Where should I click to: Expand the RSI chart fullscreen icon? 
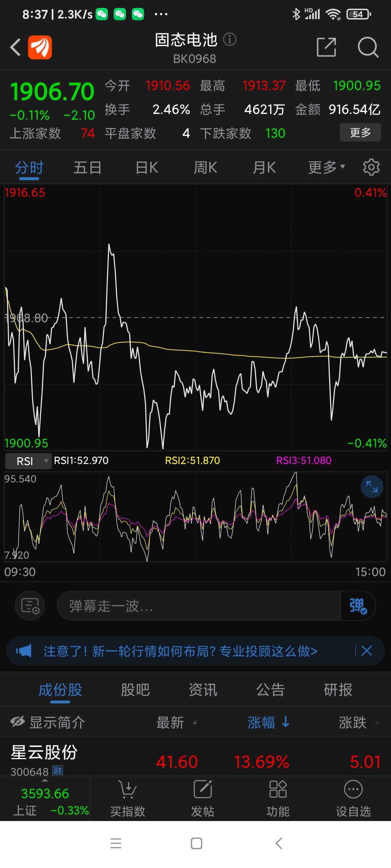372,487
